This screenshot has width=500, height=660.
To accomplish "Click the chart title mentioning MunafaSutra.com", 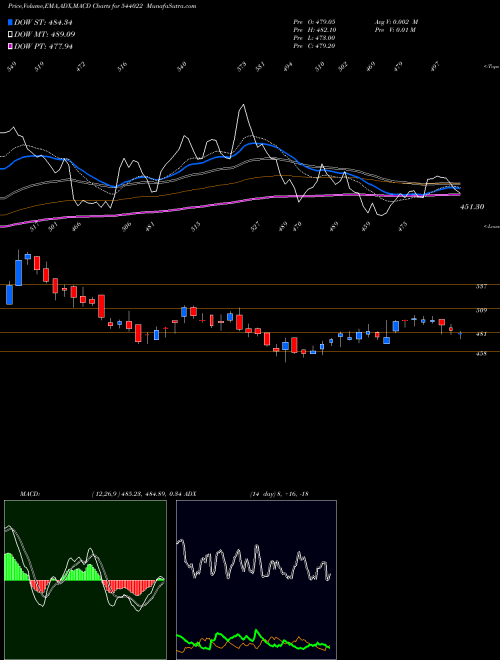I will (102, 6).
